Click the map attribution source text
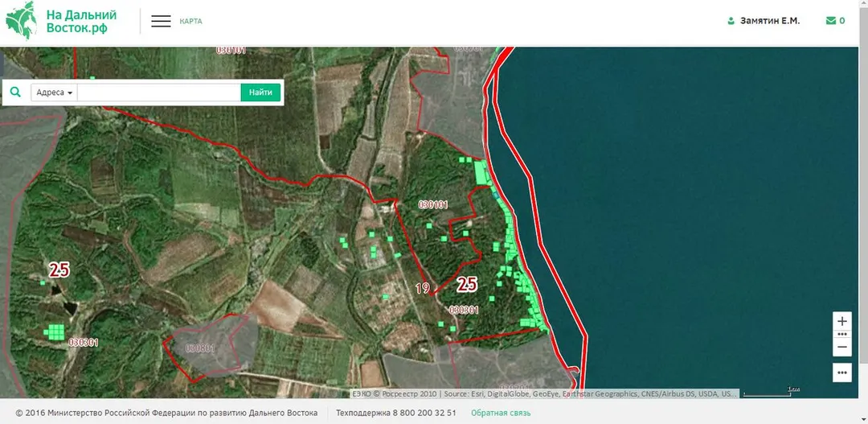Viewport: 868px width, 424px height. point(545,394)
